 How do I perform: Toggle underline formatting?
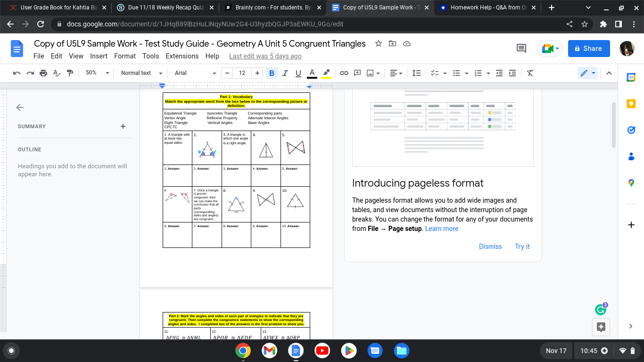(298, 73)
